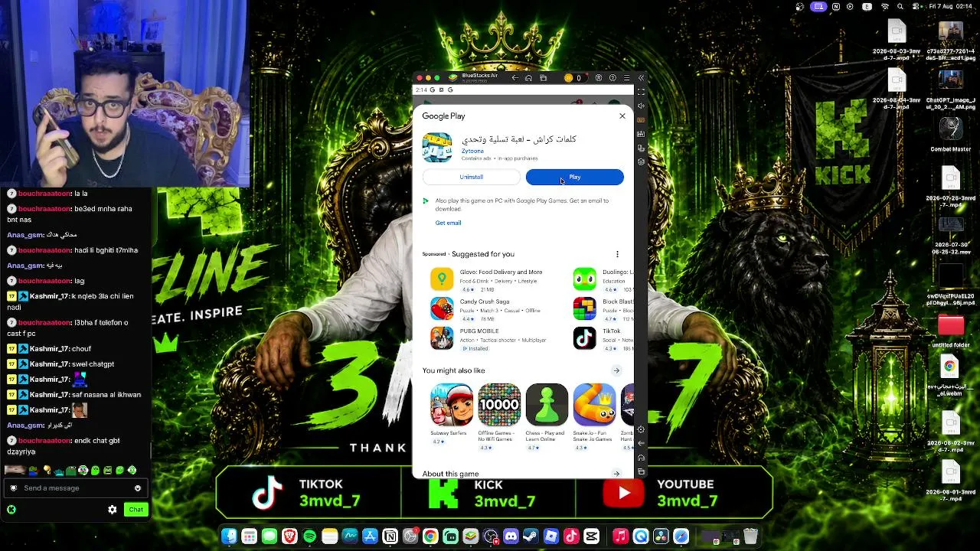The image size is (980, 551).
Task: Open OBS Studio from the Dock
Action: coord(491,536)
